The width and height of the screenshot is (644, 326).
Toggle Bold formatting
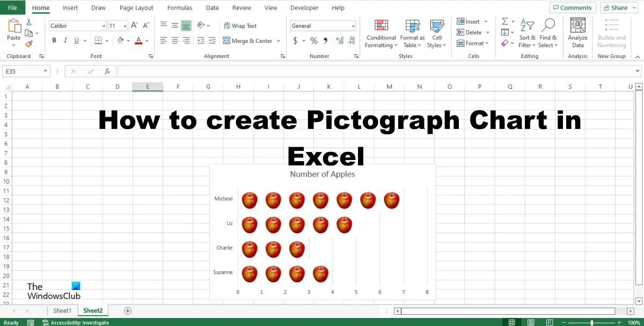point(54,40)
